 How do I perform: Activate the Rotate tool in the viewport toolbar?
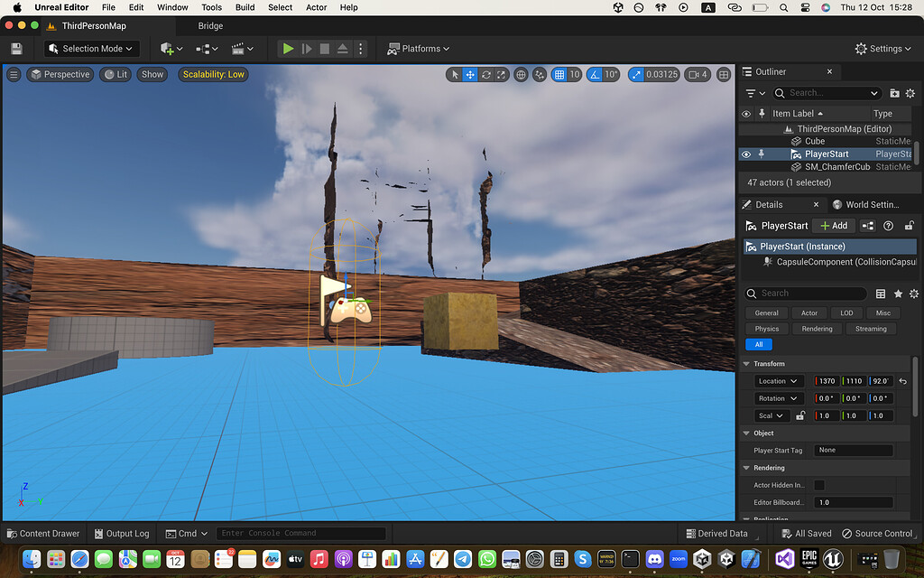tap(485, 75)
